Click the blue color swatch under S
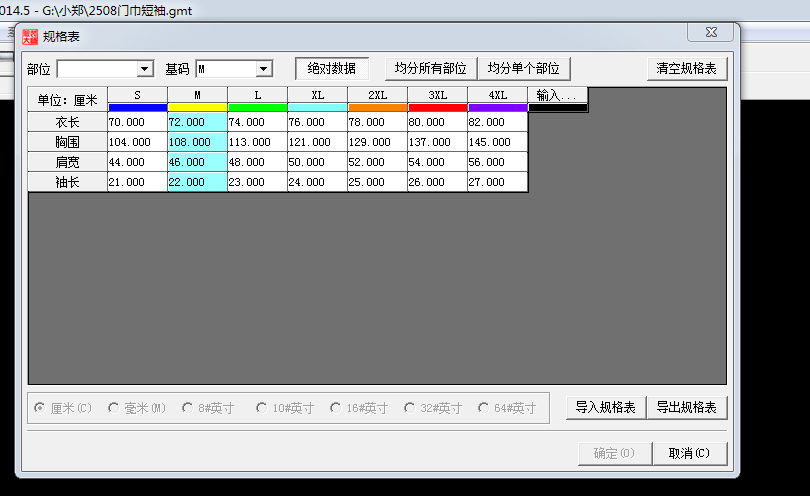Screen dimensions: 810x496 (137, 107)
